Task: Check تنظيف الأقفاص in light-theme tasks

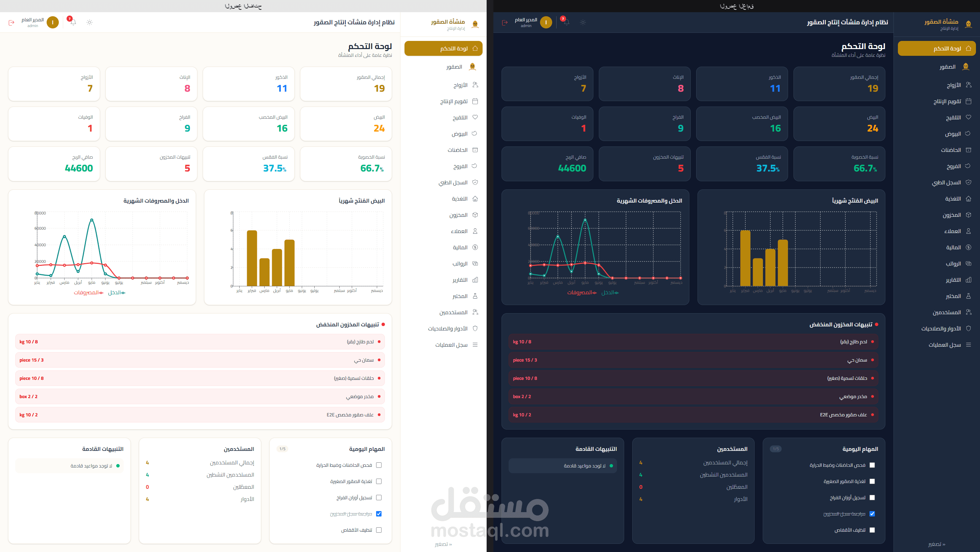Action: point(378,530)
